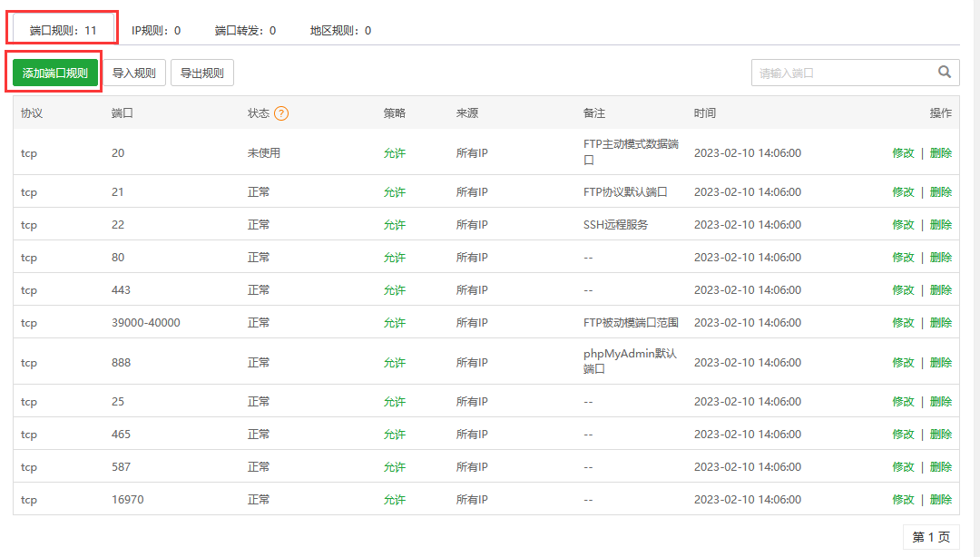Screen dimensions: 980x557
Task: Open the 地区规则 tab
Action: click(333, 28)
